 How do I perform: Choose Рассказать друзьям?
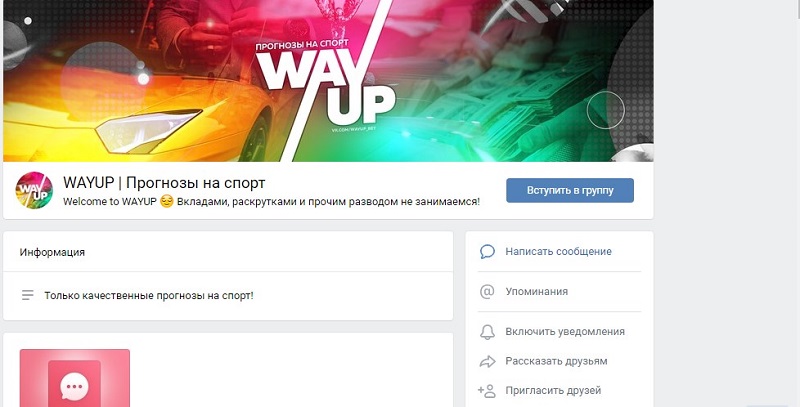(x=556, y=361)
